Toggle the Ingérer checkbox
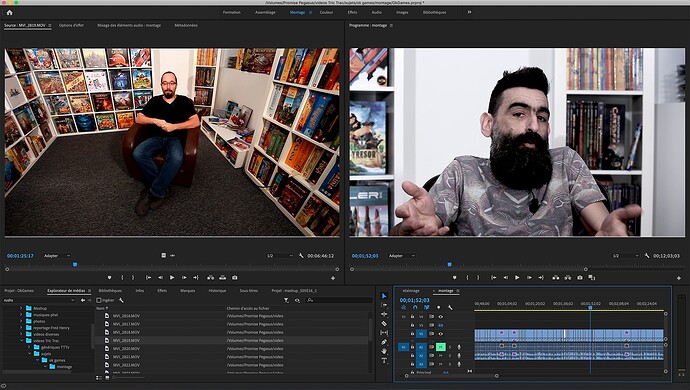 [x=99, y=300]
